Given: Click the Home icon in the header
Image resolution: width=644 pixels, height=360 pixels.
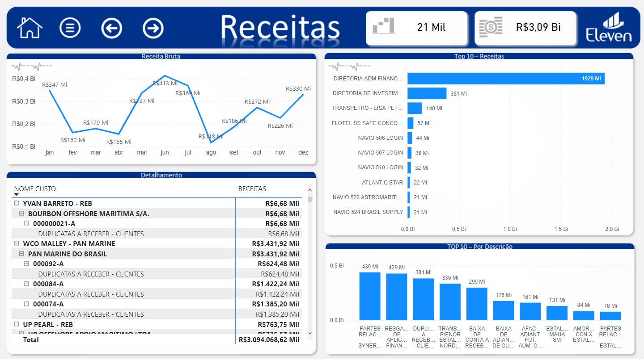Looking at the screenshot, I should [x=29, y=28].
